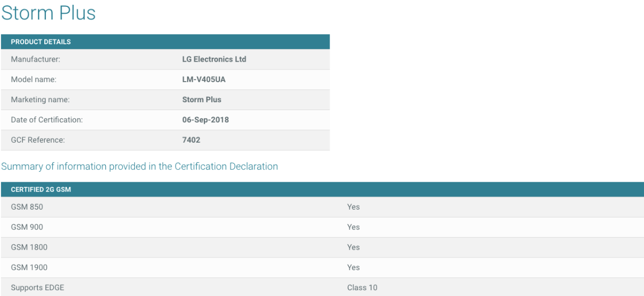Click the Model name label
This screenshot has width=644, height=296.
pos(33,80)
